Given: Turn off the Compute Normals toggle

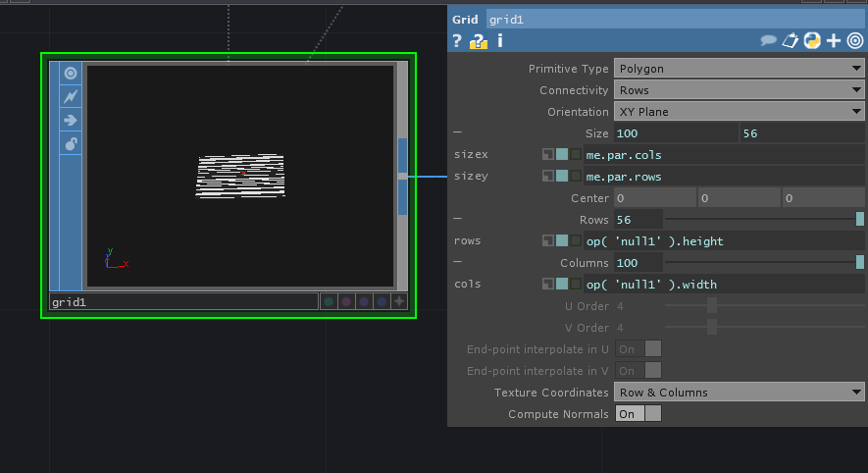Looking at the screenshot, I should [638, 414].
